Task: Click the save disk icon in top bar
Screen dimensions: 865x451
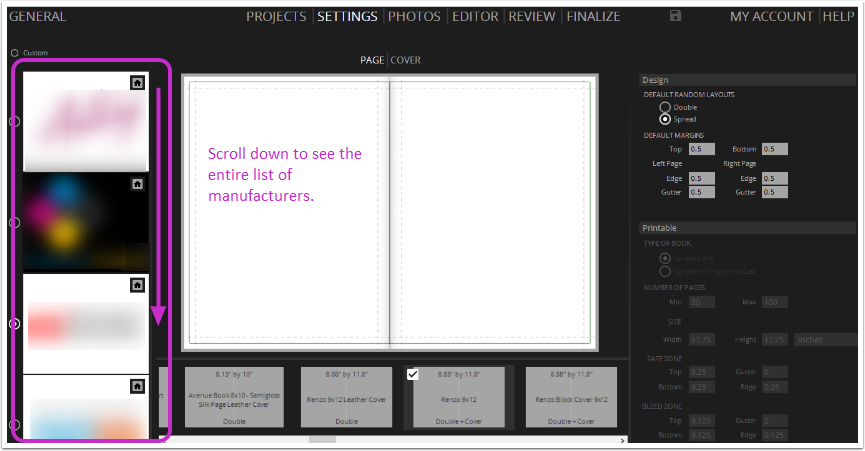Action: pos(675,16)
